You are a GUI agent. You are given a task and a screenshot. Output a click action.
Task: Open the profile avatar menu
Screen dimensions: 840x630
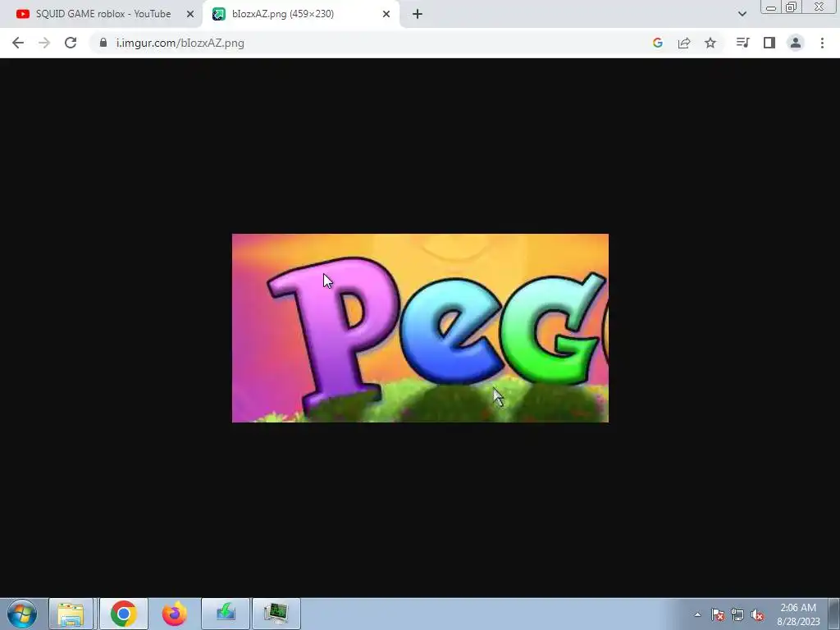(x=796, y=43)
